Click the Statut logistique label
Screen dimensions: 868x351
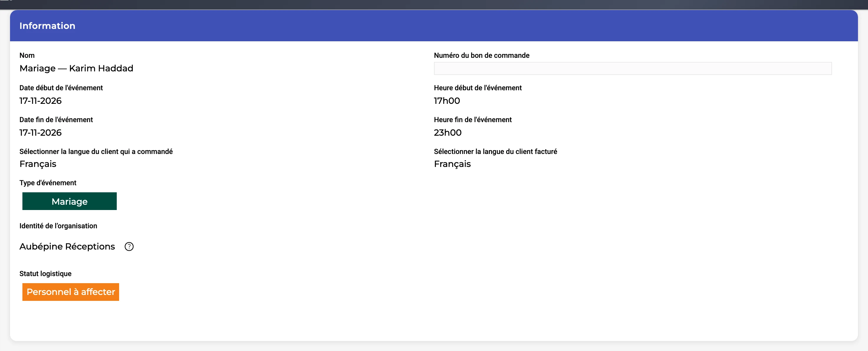45,274
